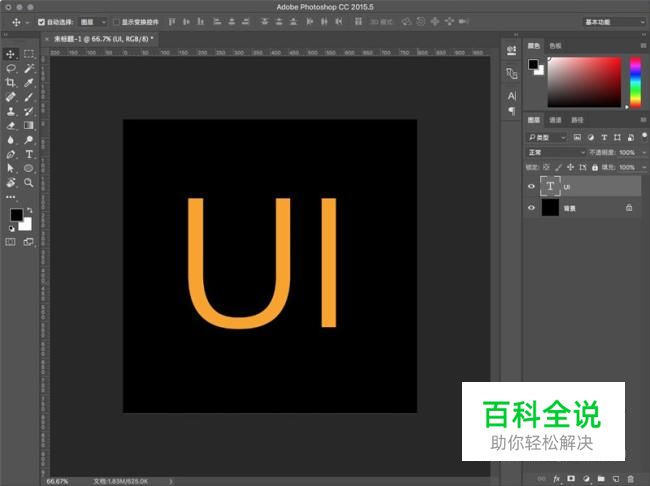
Task: Choose the Eyedropper tool
Action: point(29,83)
